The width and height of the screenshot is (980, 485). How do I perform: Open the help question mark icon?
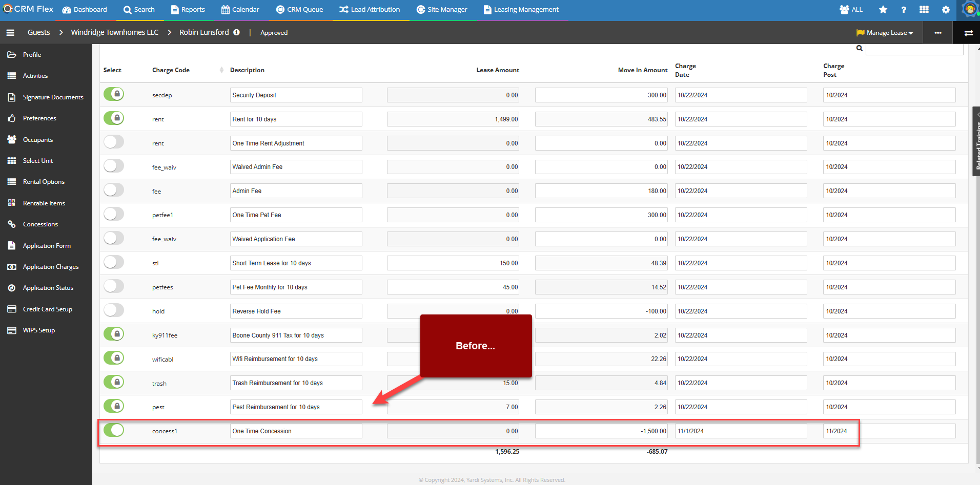(904, 10)
